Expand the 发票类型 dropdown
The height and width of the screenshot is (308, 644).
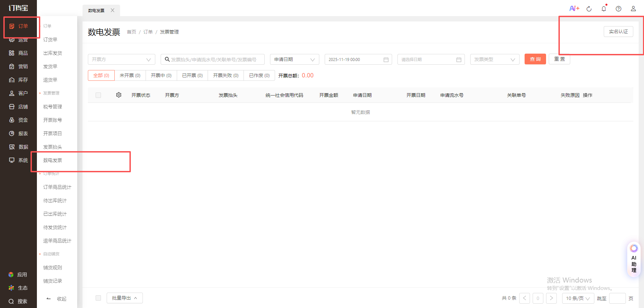(495, 59)
